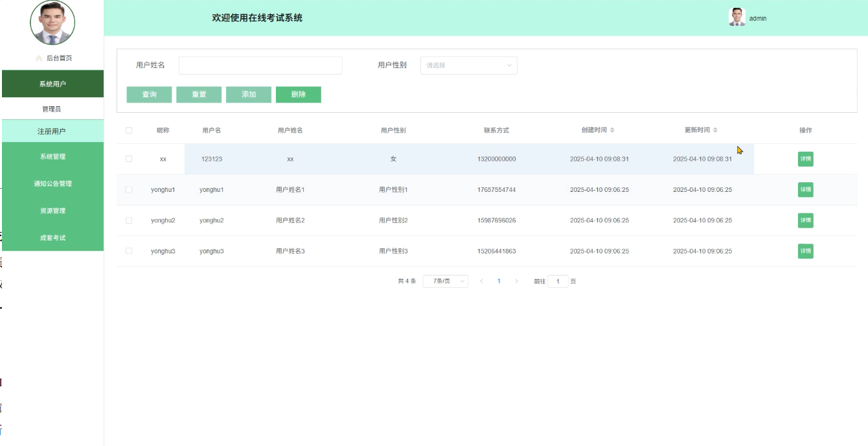868x446 pixels.
Task: Tick the select-all checkbox in the table header
Action: pos(129,130)
